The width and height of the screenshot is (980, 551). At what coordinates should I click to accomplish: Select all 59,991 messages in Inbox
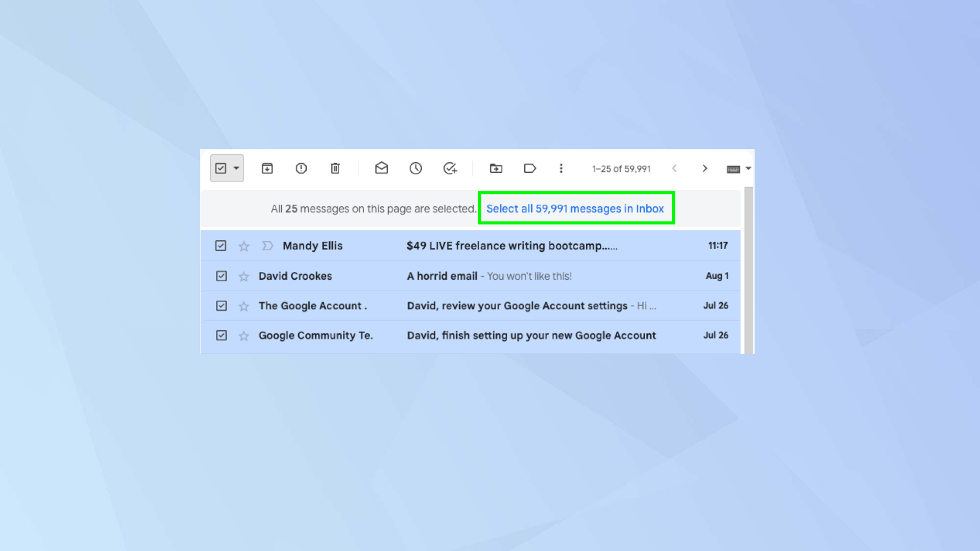point(576,208)
